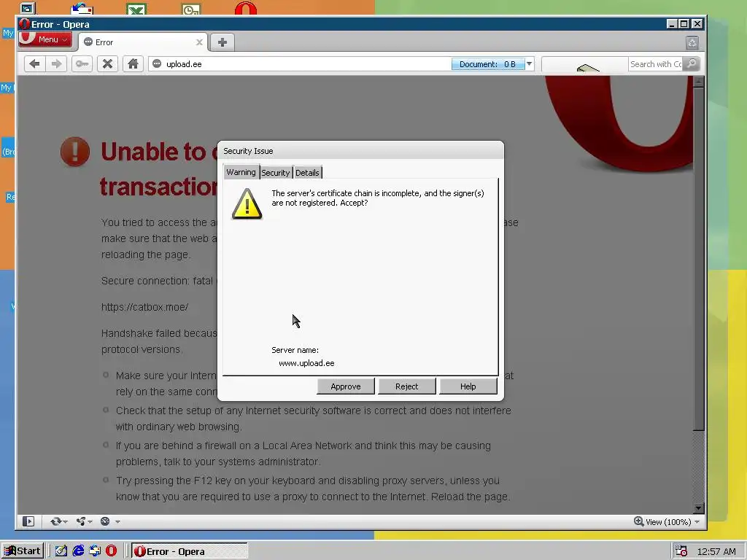Open the Excel desktop shortcut icon

point(136,9)
